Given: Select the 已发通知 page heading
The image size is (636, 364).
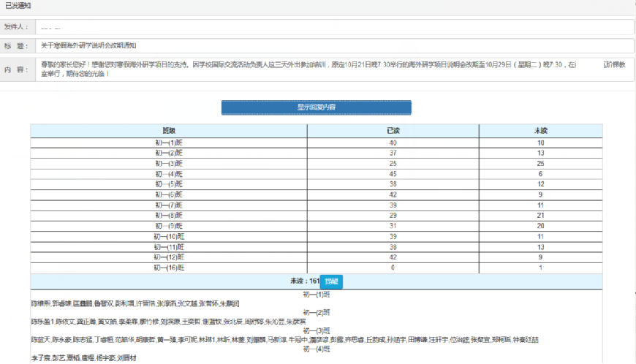Looking at the screenshot, I should (18, 6).
